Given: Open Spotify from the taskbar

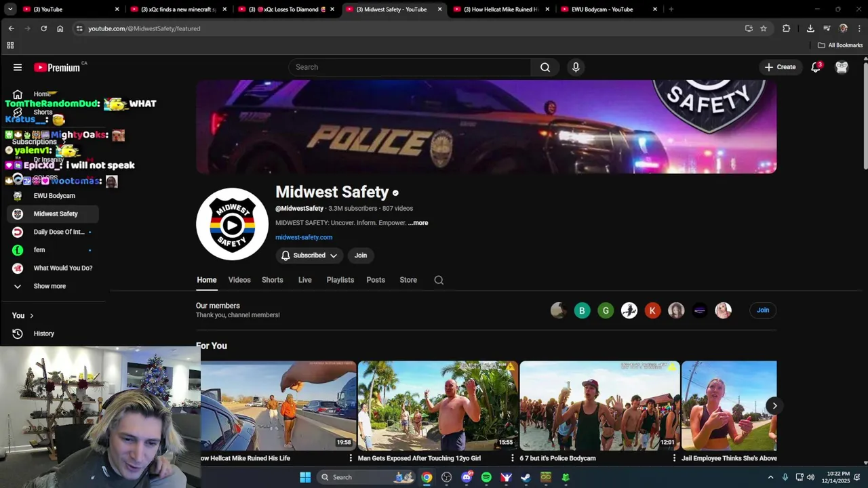Looking at the screenshot, I should 486,477.
